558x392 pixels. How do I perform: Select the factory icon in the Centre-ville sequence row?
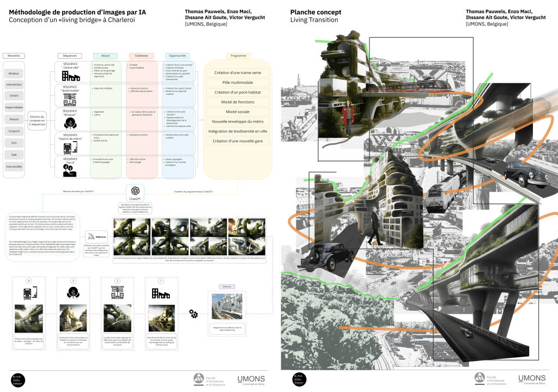(x=70, y=76)
